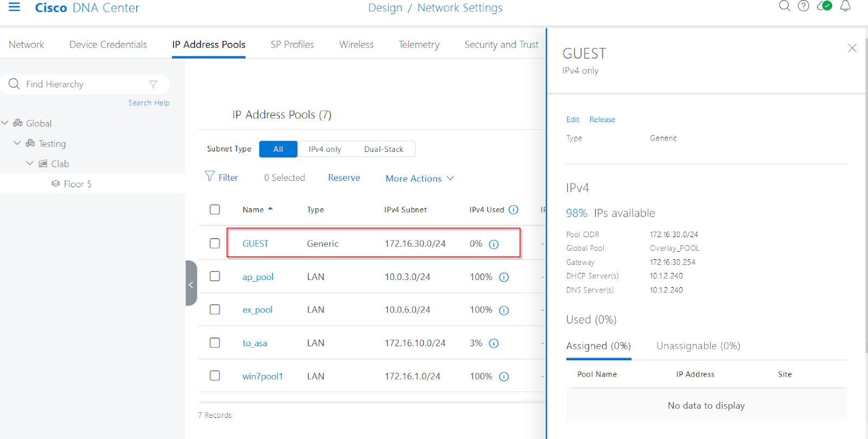
Task: Show usage info for the win7pool1 row
Action: [x=504, y=377]
